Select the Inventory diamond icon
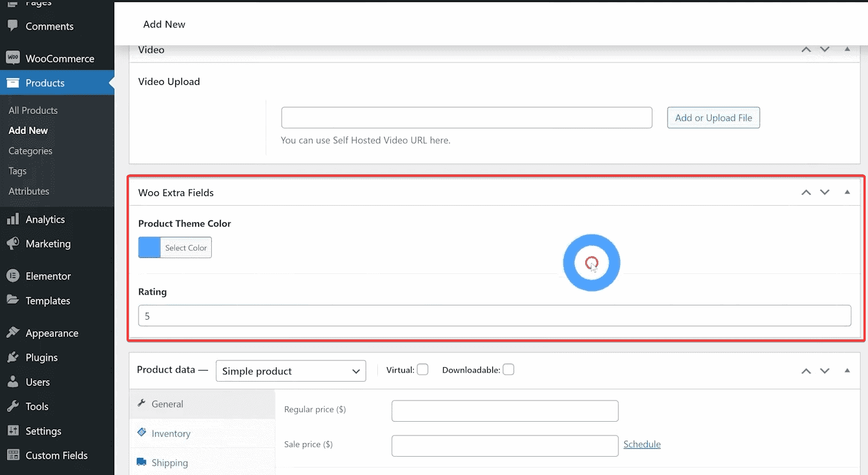Image resolution: width=868 pixels, height=475 pixels. 141,433
